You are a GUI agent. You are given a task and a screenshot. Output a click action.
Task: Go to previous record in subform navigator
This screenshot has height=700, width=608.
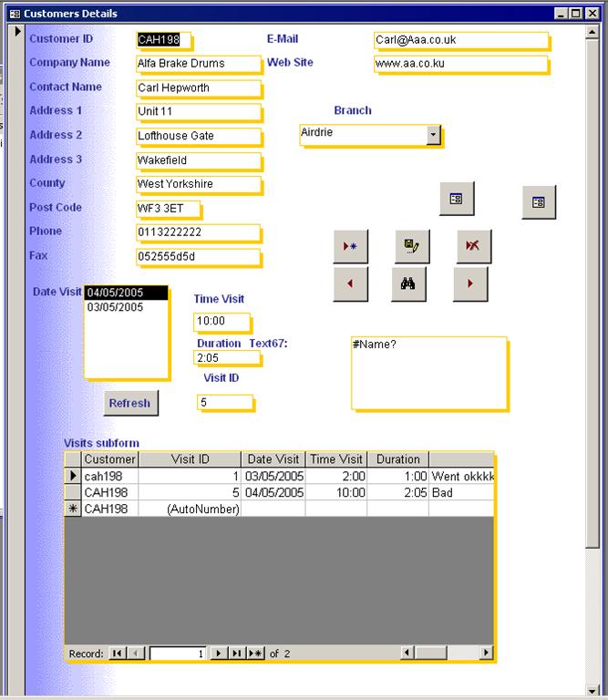point(136,654)
